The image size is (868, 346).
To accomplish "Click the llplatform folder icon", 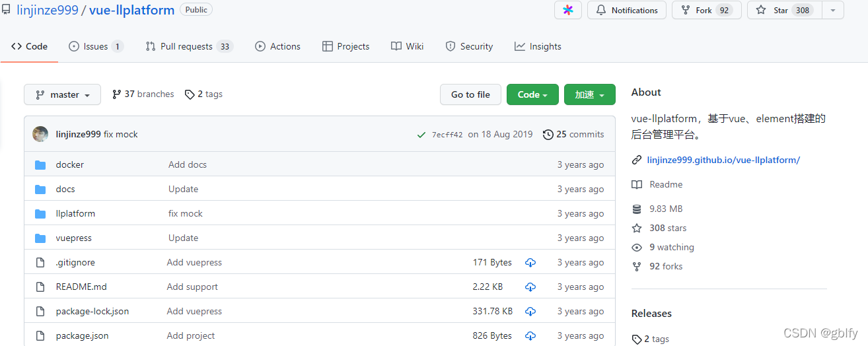I will click(x=40, y=213).
